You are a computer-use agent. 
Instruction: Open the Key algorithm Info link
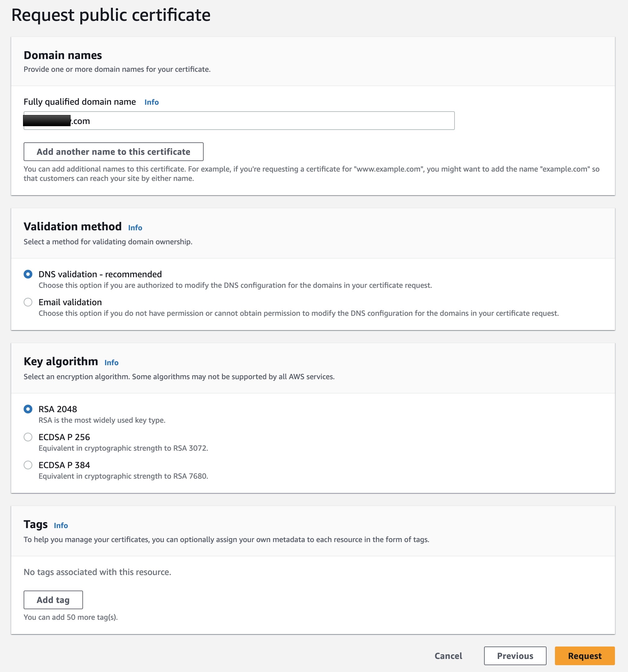click(x=111, y=363)
